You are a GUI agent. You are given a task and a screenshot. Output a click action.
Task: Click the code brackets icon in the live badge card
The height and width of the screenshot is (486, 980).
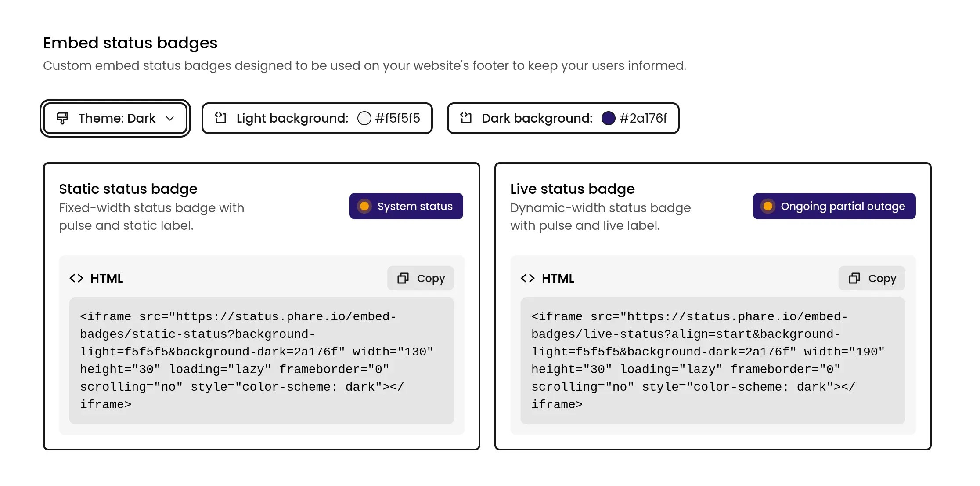[528, 278]
